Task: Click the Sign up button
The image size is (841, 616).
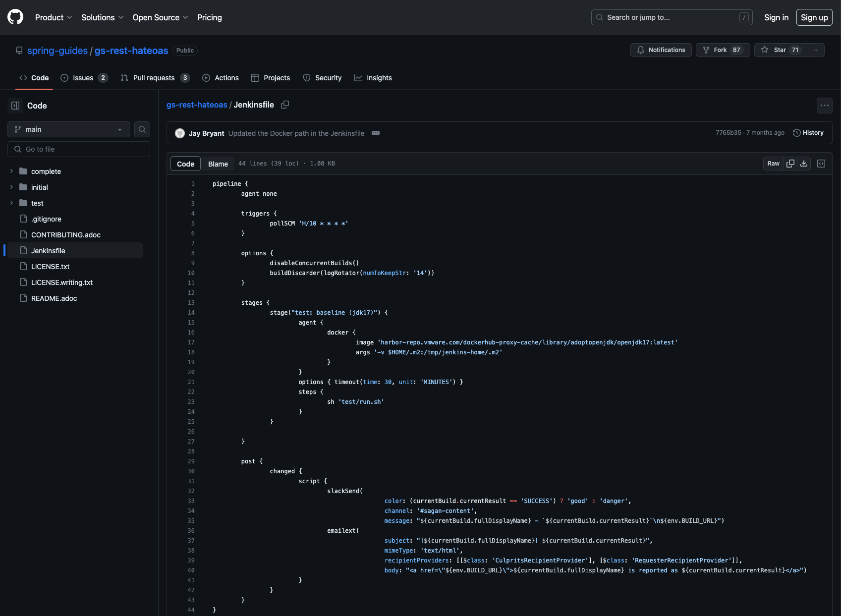Action: coord(814,17)
